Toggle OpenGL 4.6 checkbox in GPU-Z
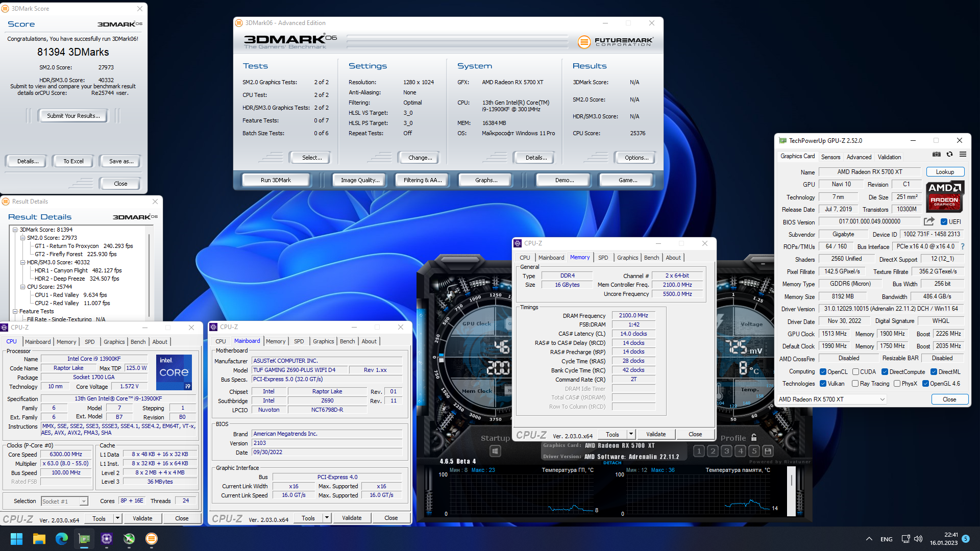The height and width of the screenshot is (551, 980). pyautogui.click(x=925, y=384)
